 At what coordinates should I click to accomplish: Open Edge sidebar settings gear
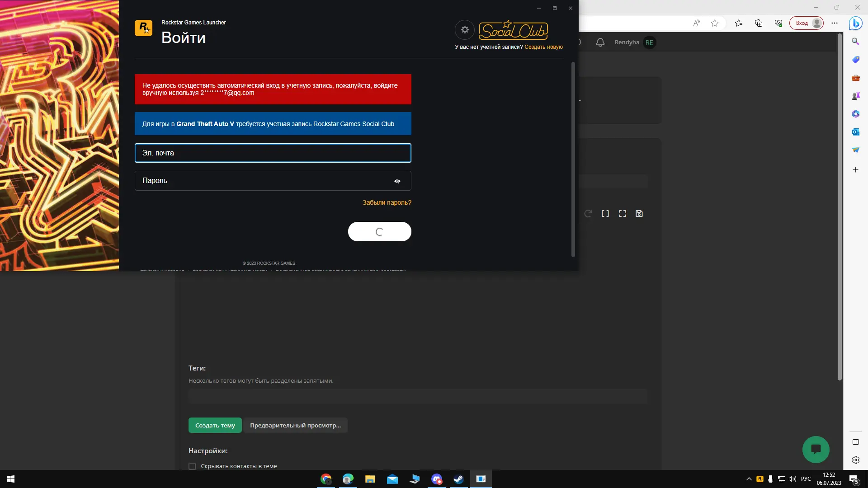(x=855, y=460)
